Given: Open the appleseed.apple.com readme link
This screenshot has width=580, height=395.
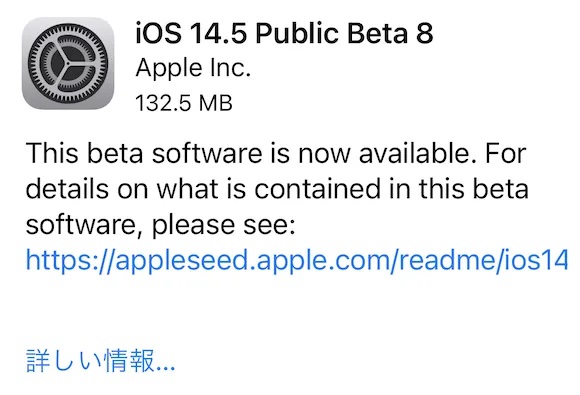Looking at the screenshot, I should coord(297,260).
